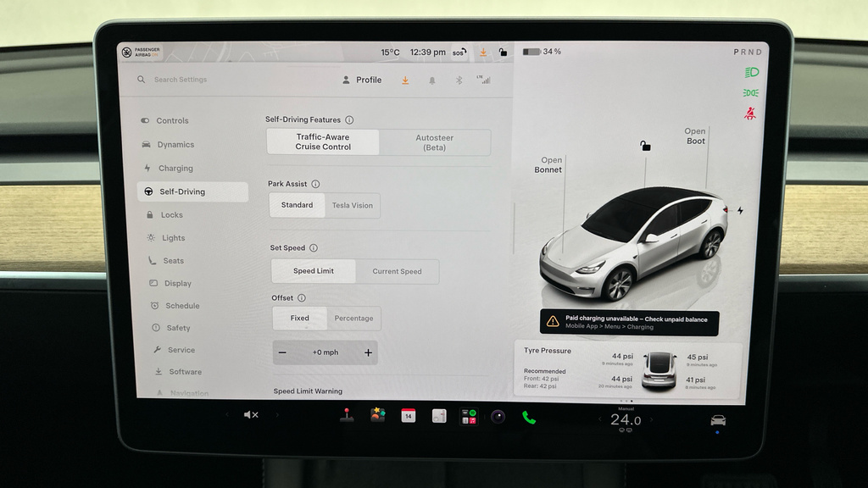Tap the status bar software download icon

click(483, 52)
